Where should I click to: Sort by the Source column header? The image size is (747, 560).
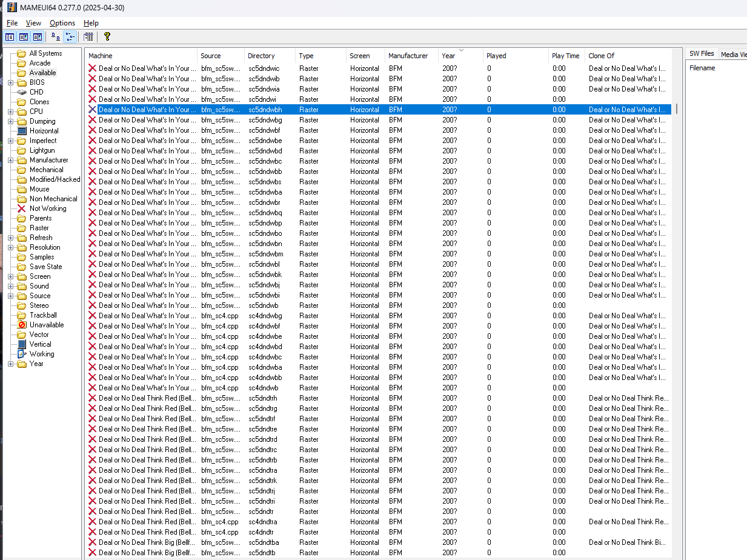point(221,56)
